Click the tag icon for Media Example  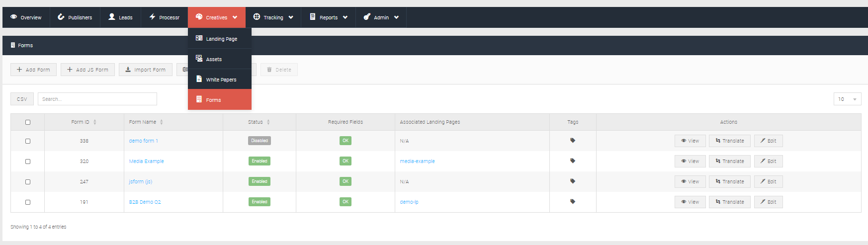(573, 161)
